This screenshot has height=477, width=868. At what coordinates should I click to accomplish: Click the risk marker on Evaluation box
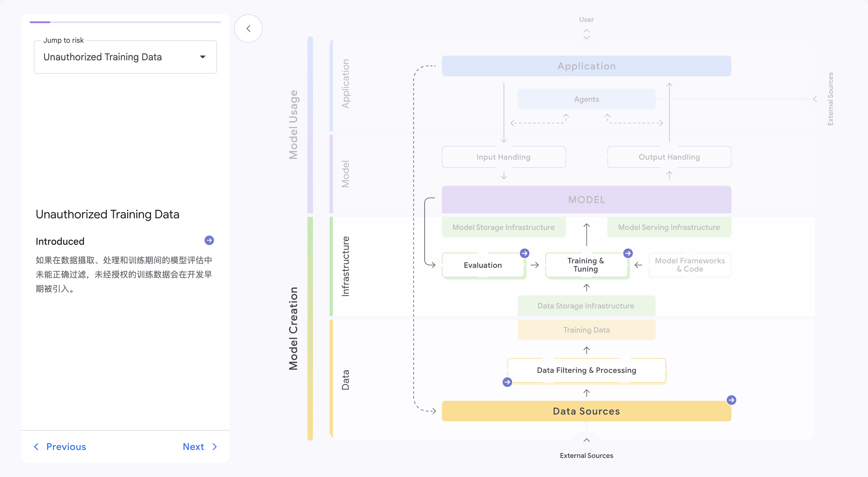(x=524, y=253)
